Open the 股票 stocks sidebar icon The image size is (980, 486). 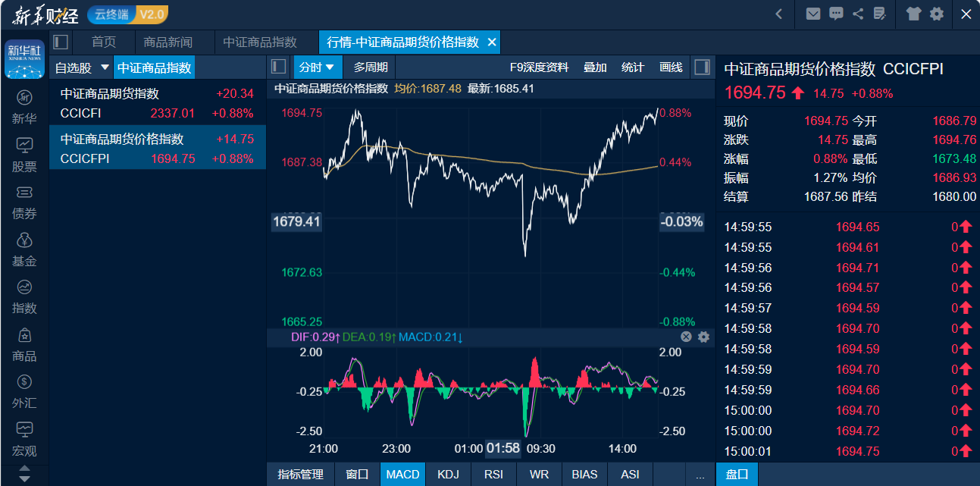coord(24,155)
